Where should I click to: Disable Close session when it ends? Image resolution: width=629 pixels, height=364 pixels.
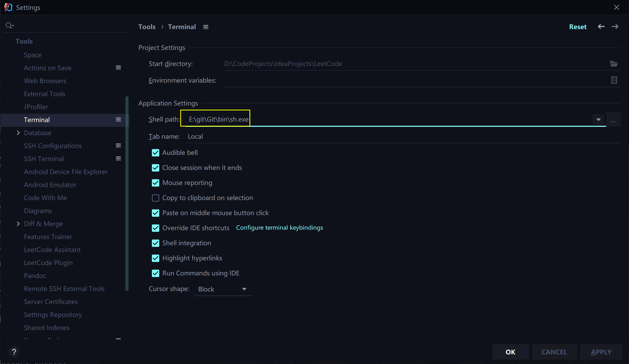pos(156,168)
